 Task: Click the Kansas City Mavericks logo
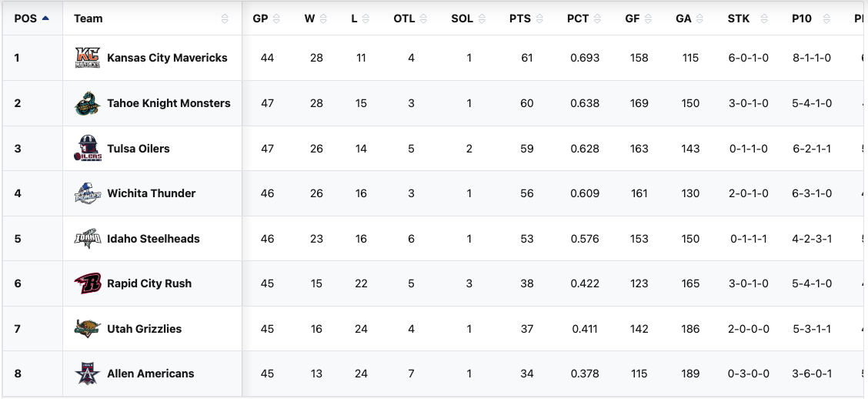pos(87,58)
